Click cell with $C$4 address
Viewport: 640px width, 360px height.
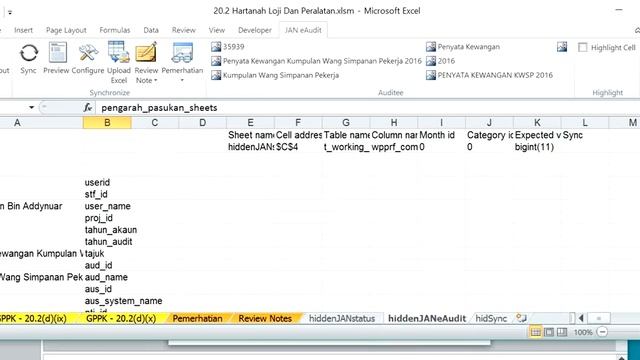(298, 147)
